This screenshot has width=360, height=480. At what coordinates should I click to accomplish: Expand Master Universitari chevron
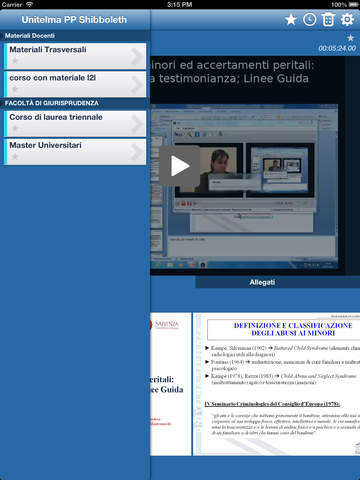[x=137, y=152]
